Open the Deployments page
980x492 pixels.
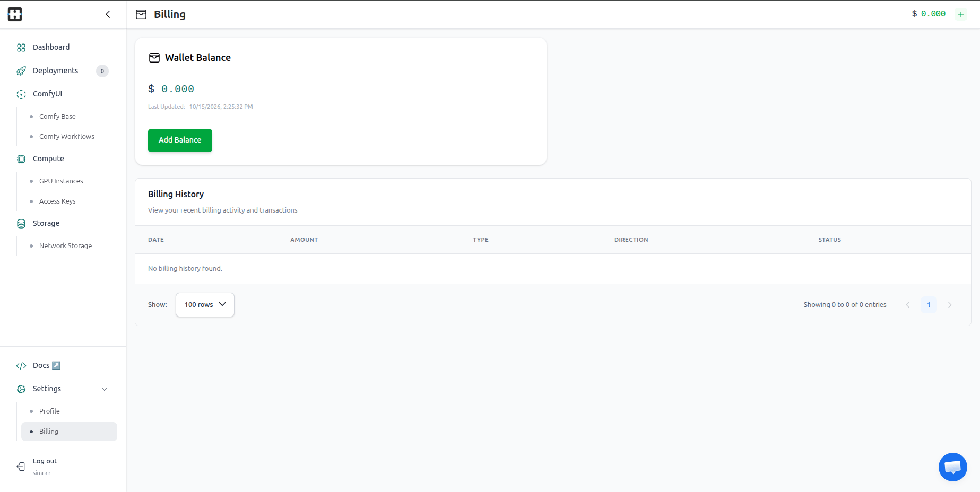coord(55,71)
